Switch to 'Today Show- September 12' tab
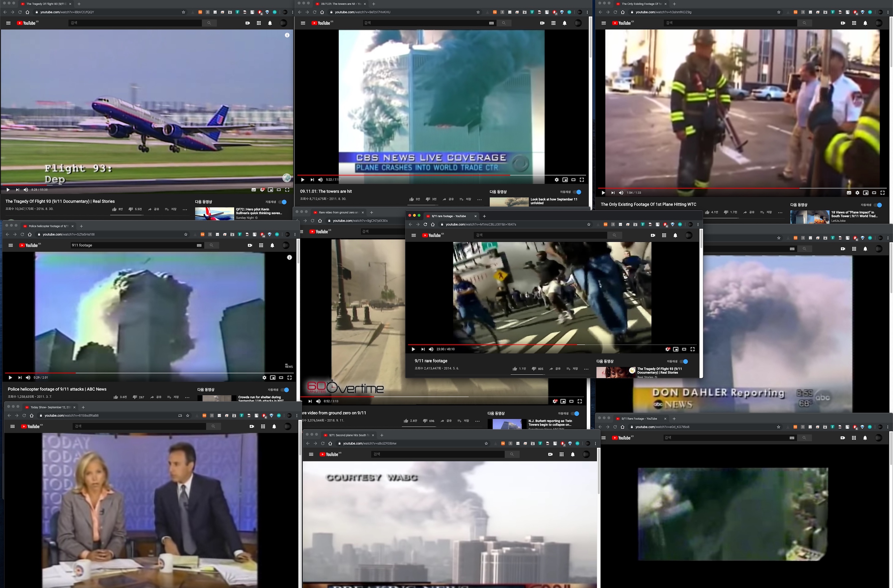 click(50, 407)
